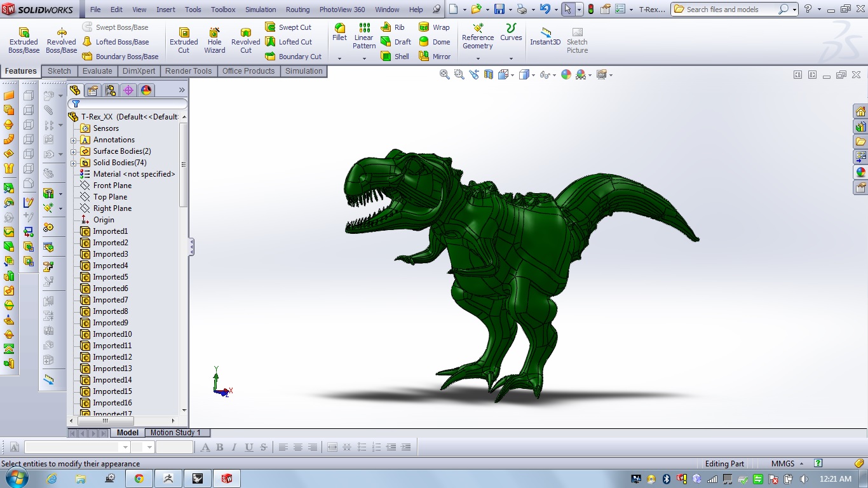Toggle Instant3D mode

pyautogui.click(x=545, y=36)
